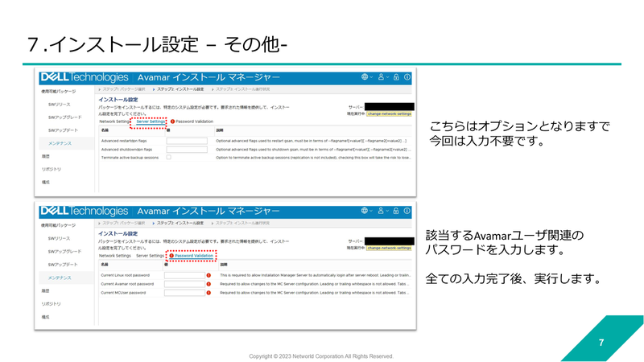Click error icon beside Current Avamar root password
The height and width of the screenshot is (362, 644).
(x=208, y=284)
